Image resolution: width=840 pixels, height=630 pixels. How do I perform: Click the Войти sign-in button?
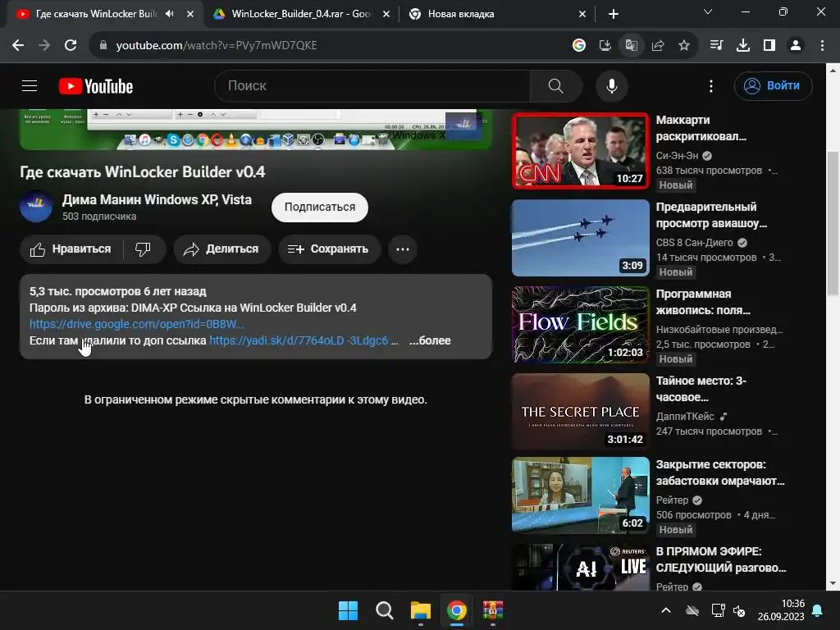tap(773, 85)
